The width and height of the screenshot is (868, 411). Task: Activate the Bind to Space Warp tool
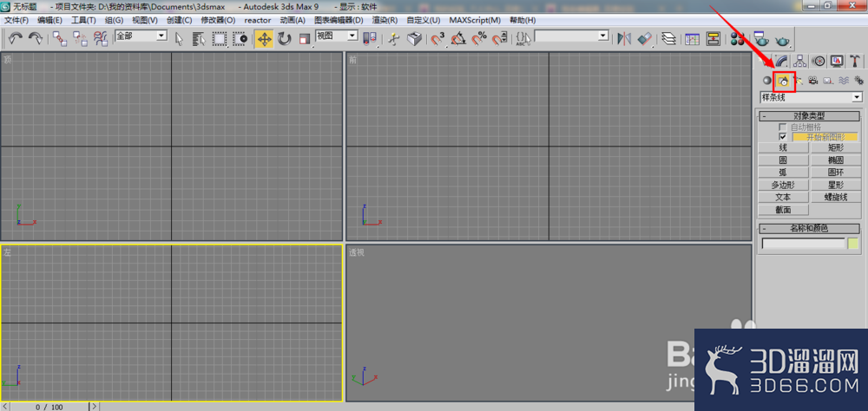100,39
